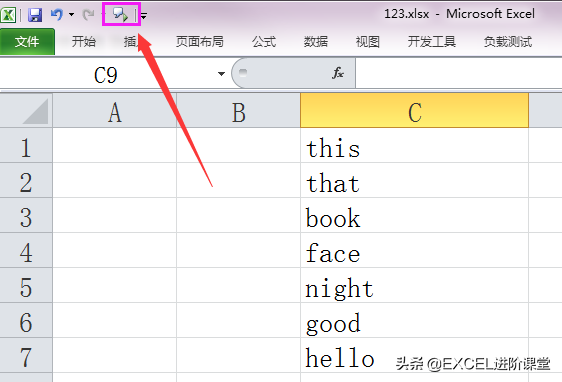Click the Excel application icon in title bar
The height and width of the screenshot is (382, 562).
pyautogui.click(x=8, y=15)
